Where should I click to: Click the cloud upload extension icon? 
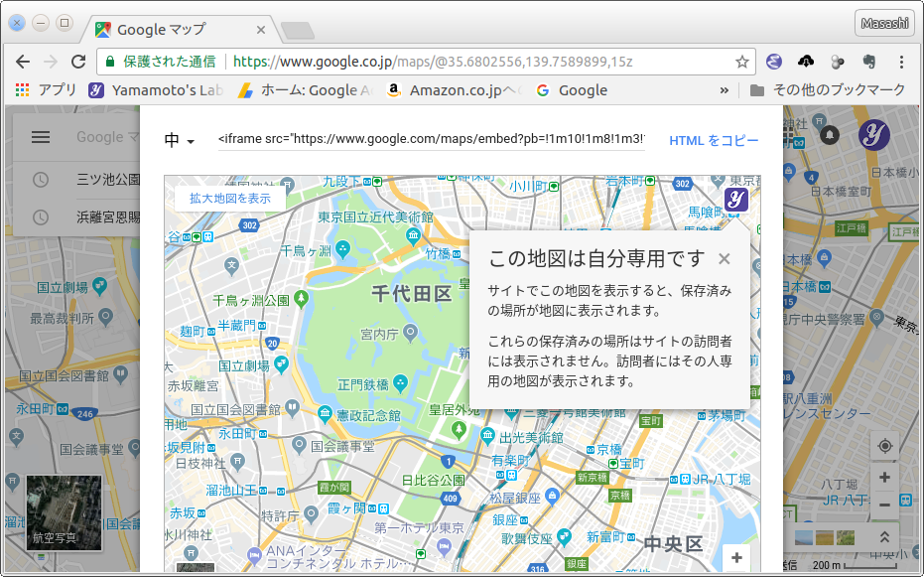806,61
